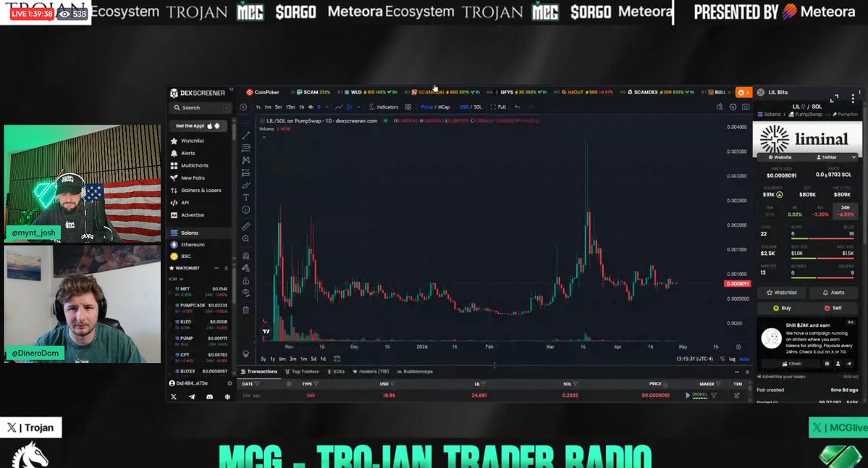Open Gainers & Losers page
This screenshot has height=468, width=868.
(x=196, y=190)
